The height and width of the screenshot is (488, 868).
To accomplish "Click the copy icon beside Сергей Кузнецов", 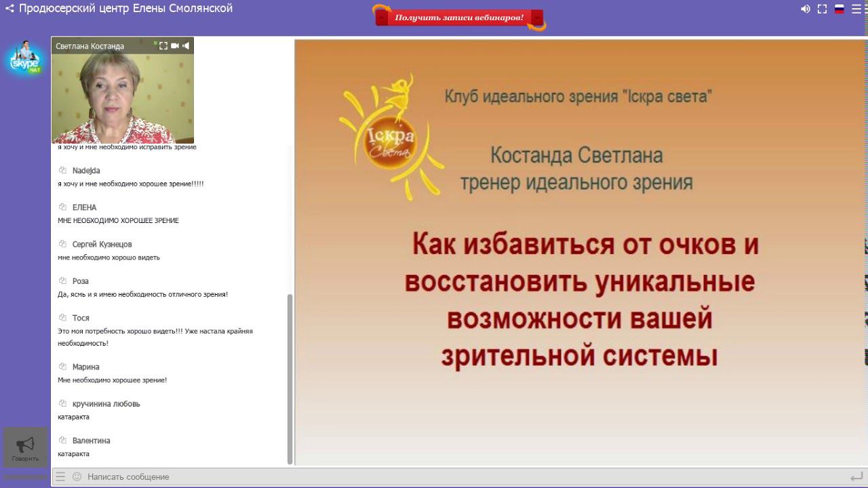I will [x=62, y=244].
